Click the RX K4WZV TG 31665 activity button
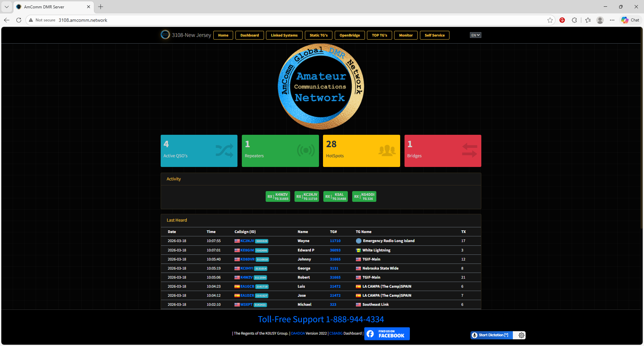 [x=278, y=196]
